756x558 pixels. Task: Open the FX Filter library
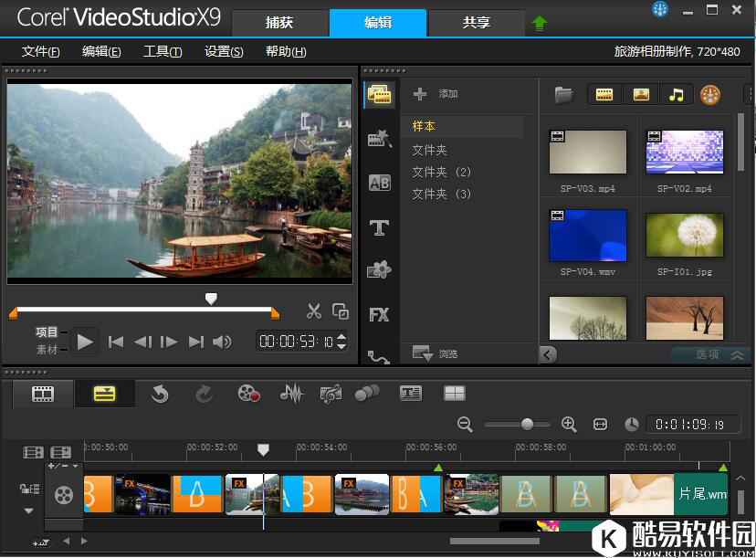click(x=379, y=315)
